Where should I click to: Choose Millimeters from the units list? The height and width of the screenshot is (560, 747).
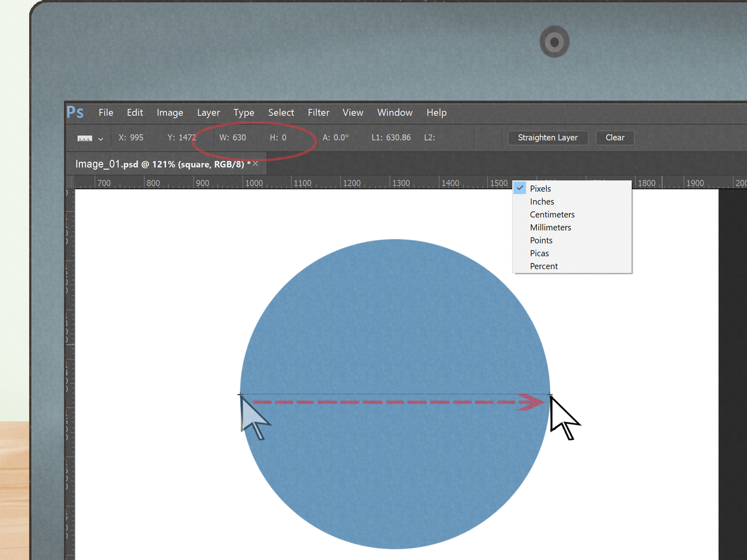coord(550,227)
